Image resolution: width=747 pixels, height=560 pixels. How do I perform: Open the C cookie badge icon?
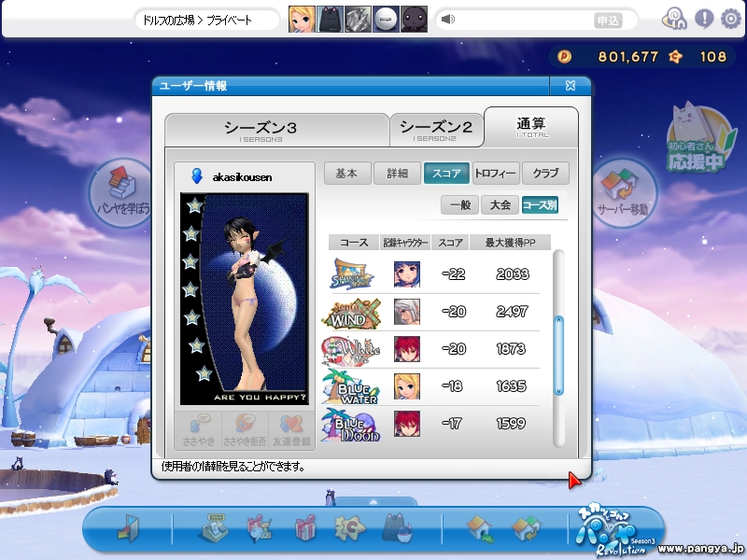point(349,528)
